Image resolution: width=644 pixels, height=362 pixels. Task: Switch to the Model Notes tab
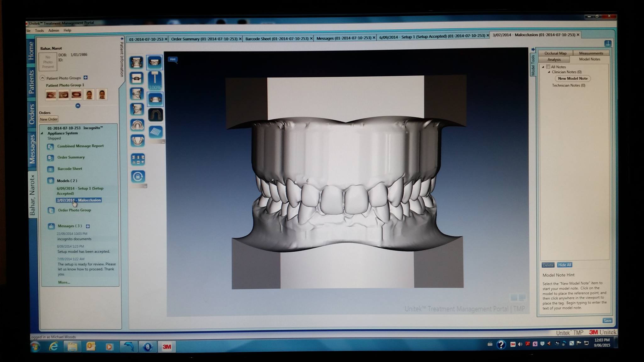[590, 59]
